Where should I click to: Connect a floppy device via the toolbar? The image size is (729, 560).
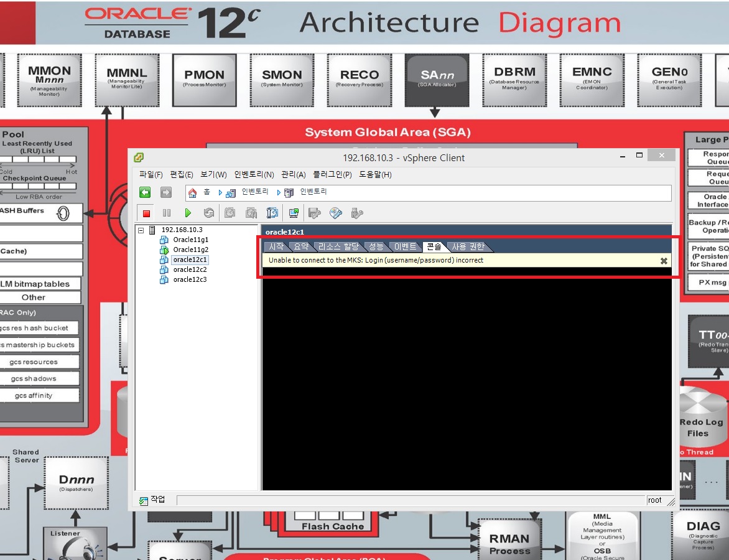coord(315,213)
